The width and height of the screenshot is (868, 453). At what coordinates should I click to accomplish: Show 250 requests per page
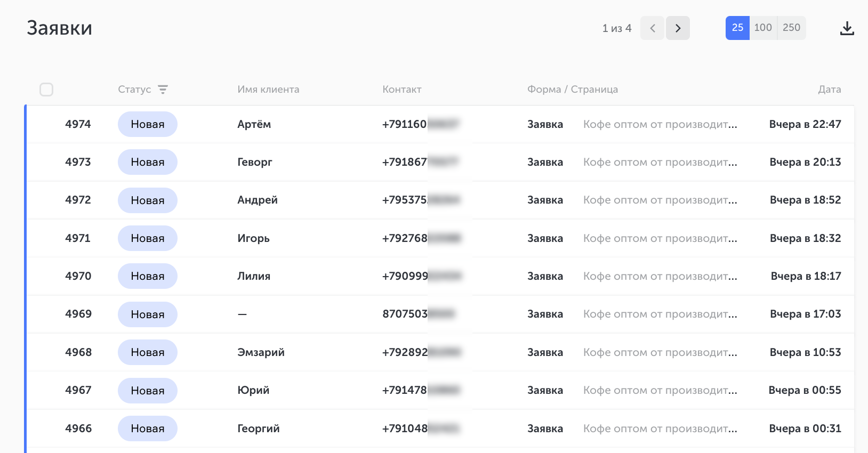click(791, 28)
